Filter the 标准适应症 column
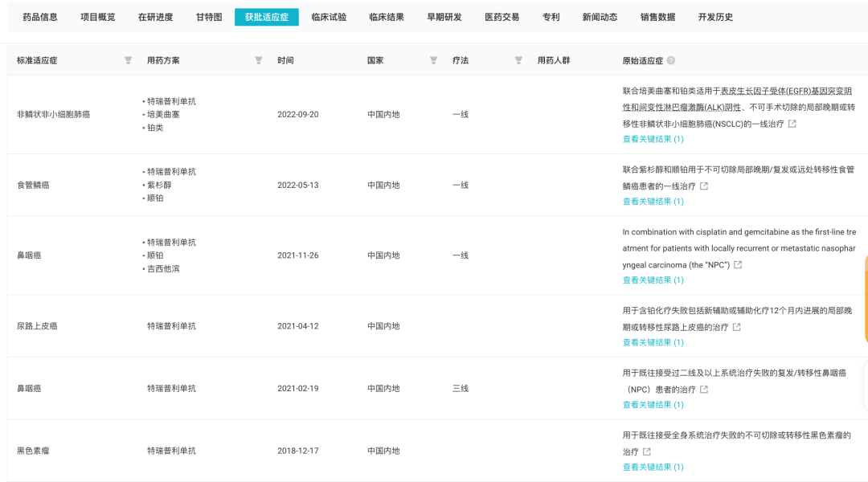Viewport: 868px width, 482px height. (128, 60)
